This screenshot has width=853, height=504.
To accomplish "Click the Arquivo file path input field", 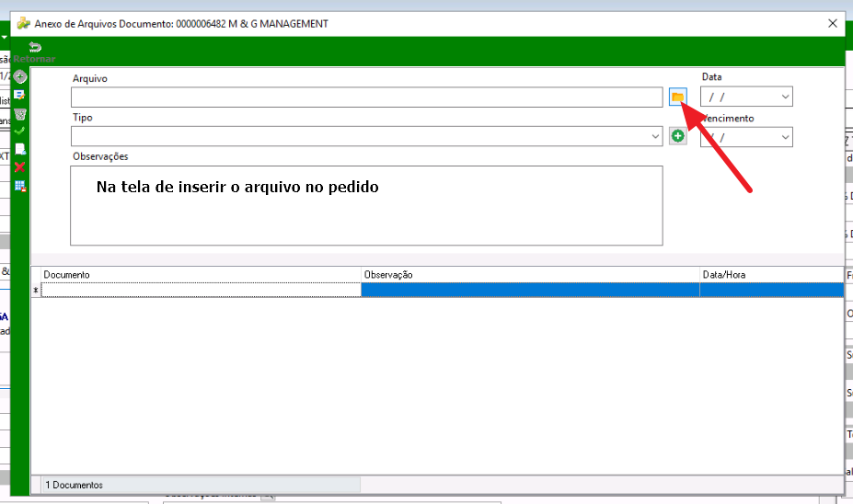I will tap(366, 97).
